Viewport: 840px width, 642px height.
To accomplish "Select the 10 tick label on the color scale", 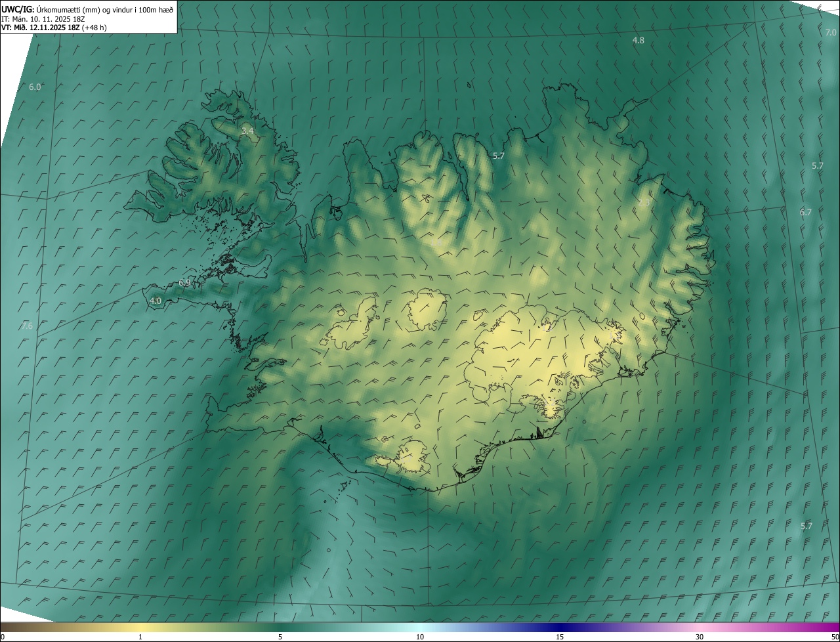I will coord(420,637).
